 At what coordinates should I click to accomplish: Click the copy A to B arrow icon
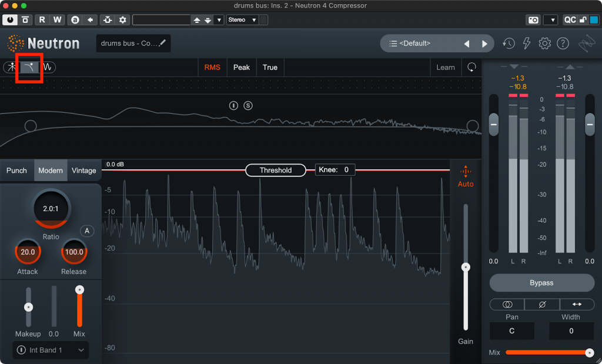[90, 19]
